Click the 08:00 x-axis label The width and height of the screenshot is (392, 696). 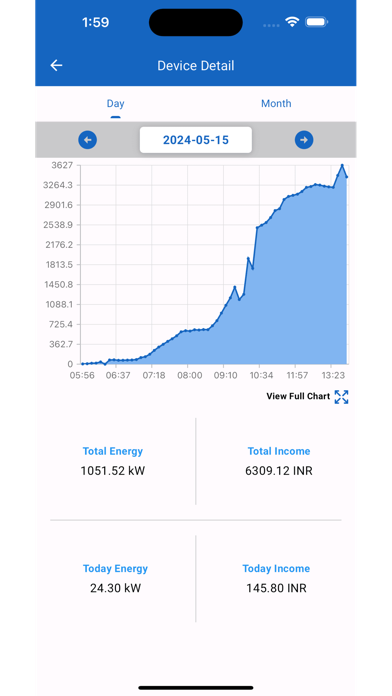click(190, 376)
